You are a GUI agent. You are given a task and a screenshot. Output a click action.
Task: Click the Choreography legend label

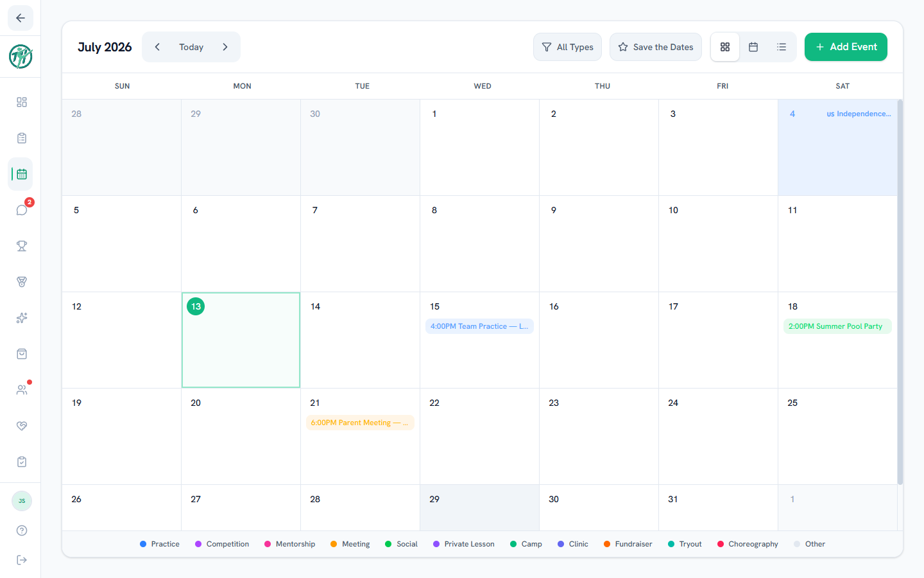753,544
